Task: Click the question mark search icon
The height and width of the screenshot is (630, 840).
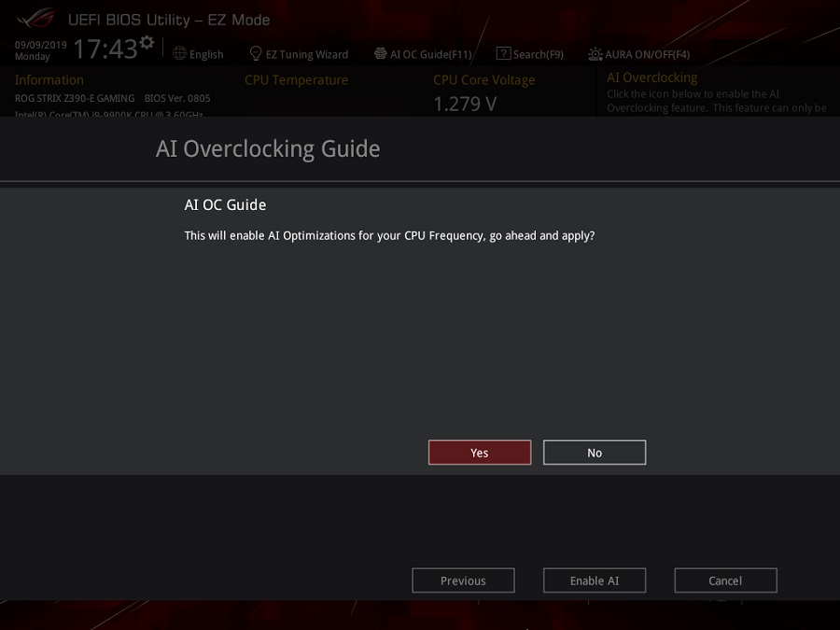Action: coord(503,53)
